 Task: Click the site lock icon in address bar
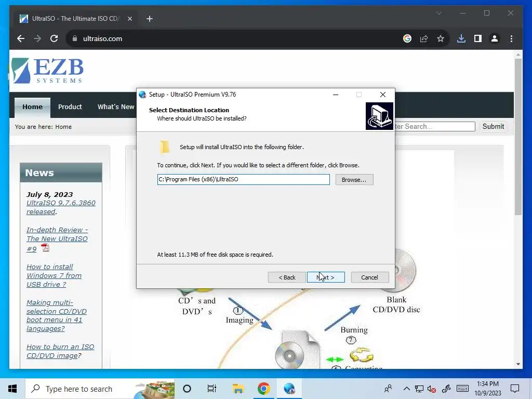[x=75, y=38]
